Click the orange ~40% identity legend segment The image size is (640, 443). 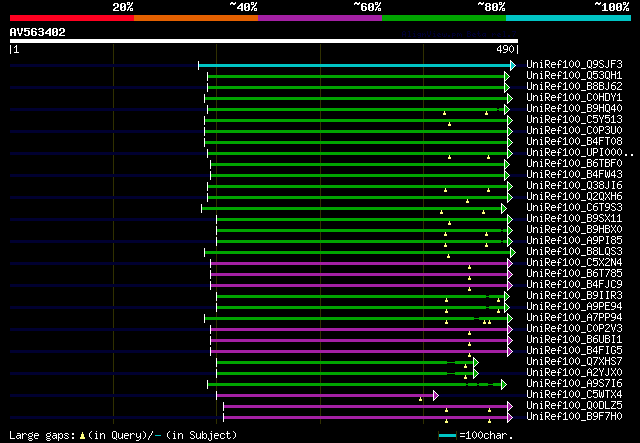tap(195, 17)
